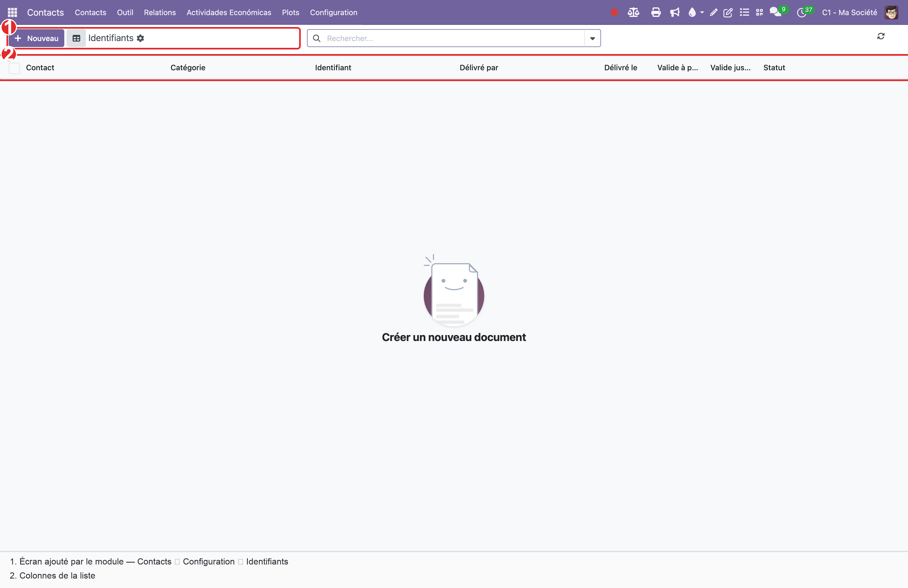
Task: Click the pencil icon in top bar
Action: pyautogui.click(x=713, y=12)
